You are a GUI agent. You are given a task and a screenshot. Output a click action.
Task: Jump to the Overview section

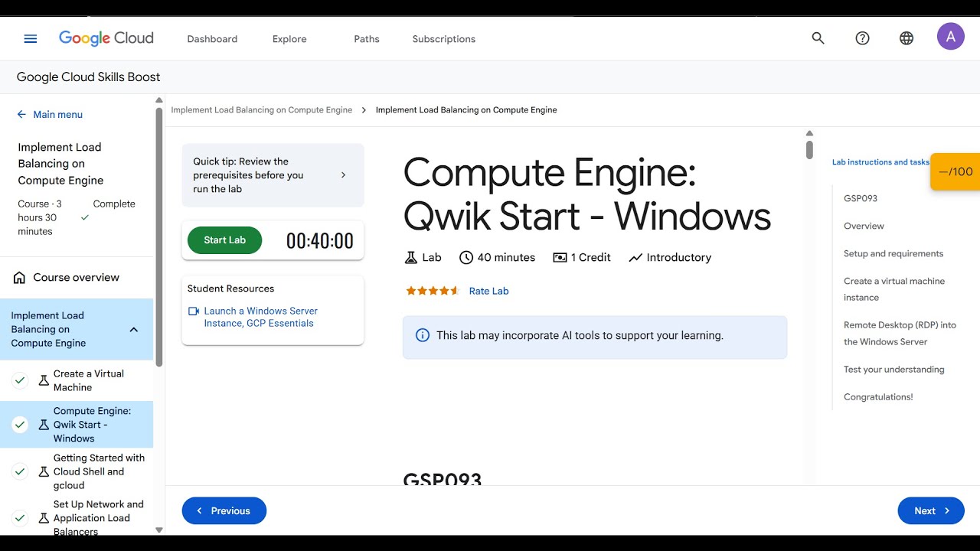pyautogui.click(x=864, y=227)
